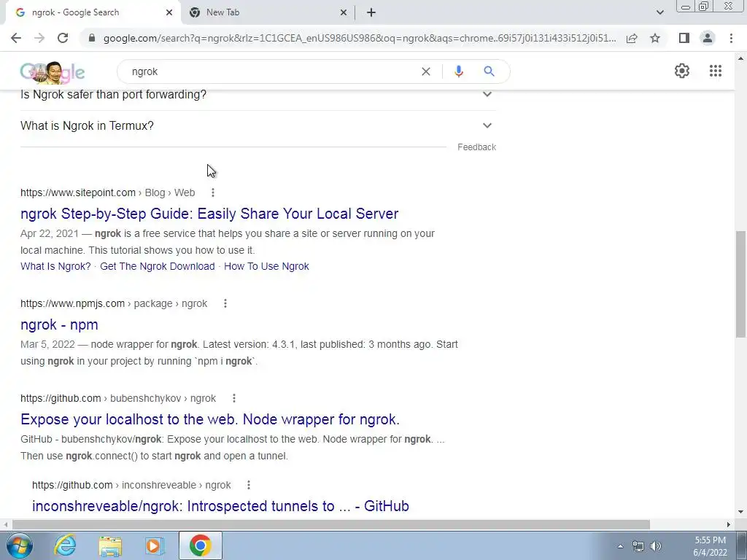Open Chrome's three-dot menu
The height and width of the screenshot is (560, 747).
[731, 38]
